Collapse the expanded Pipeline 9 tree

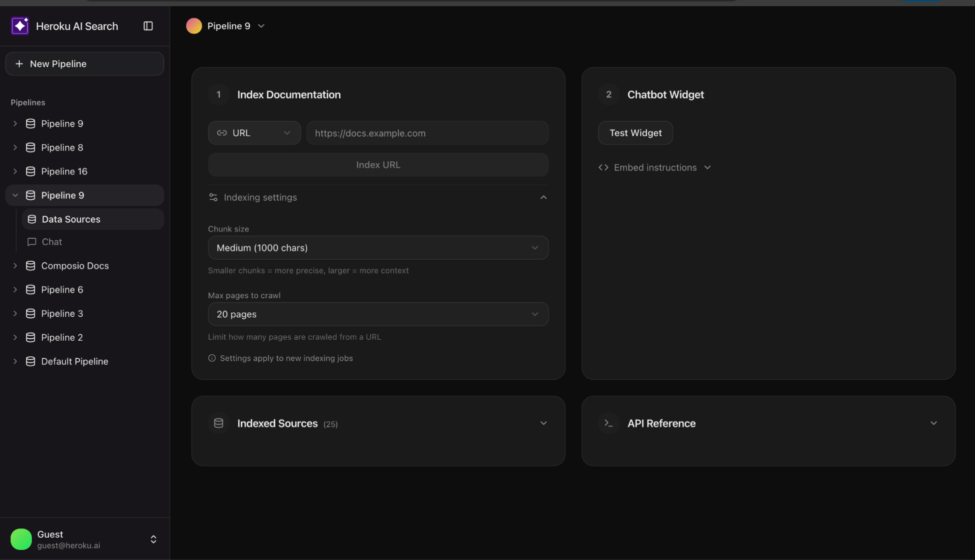[15, 195]
